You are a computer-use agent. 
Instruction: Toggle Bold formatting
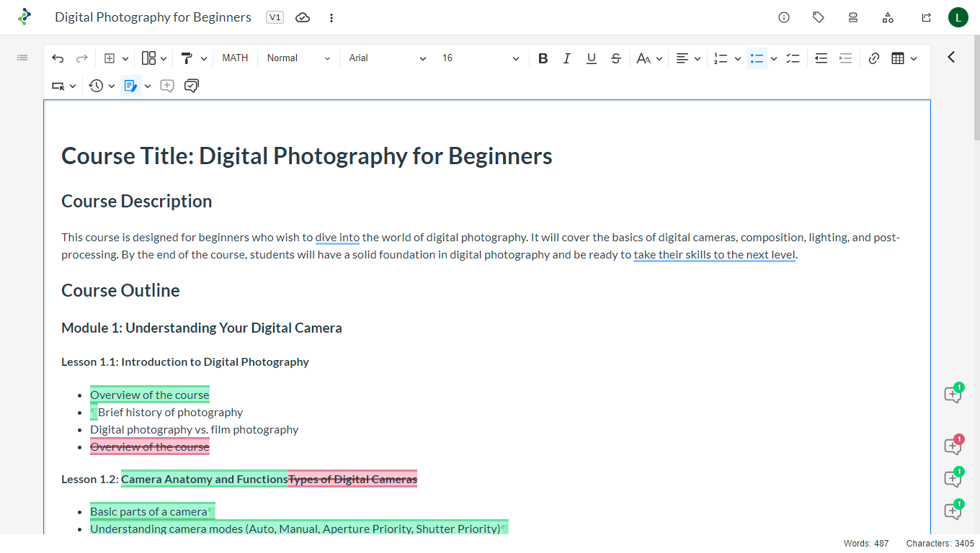click(543, 58)
